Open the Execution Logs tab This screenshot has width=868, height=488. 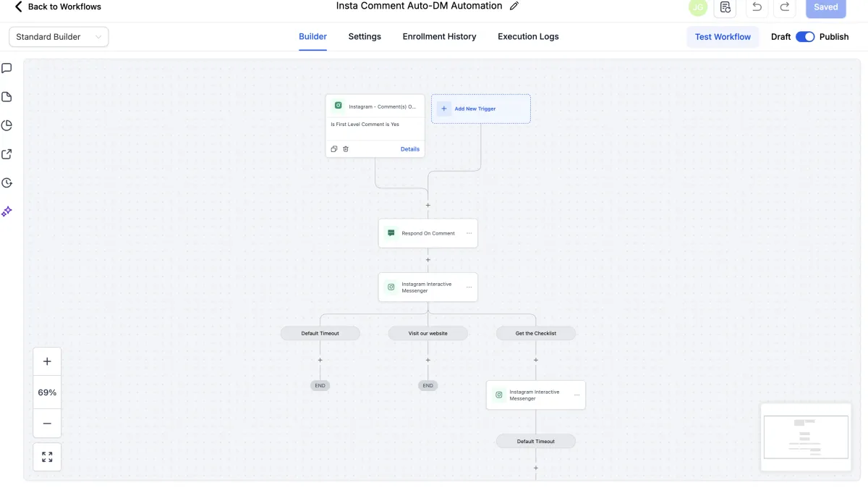[528, 37]
